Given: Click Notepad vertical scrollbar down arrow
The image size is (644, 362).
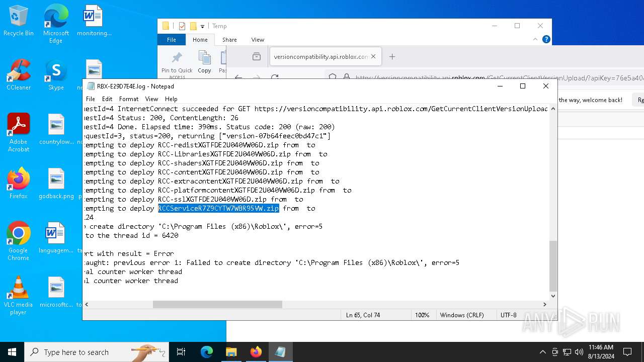Looking at the screenshot, I should pos(553,296).
